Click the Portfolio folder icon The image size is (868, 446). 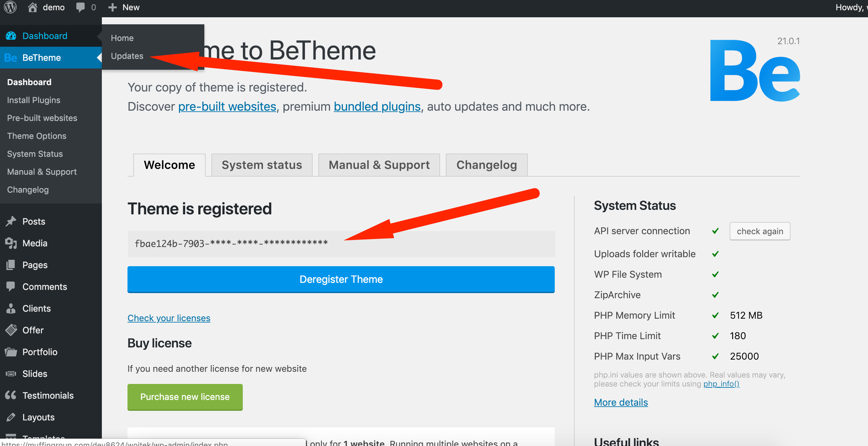pos(11,352)
